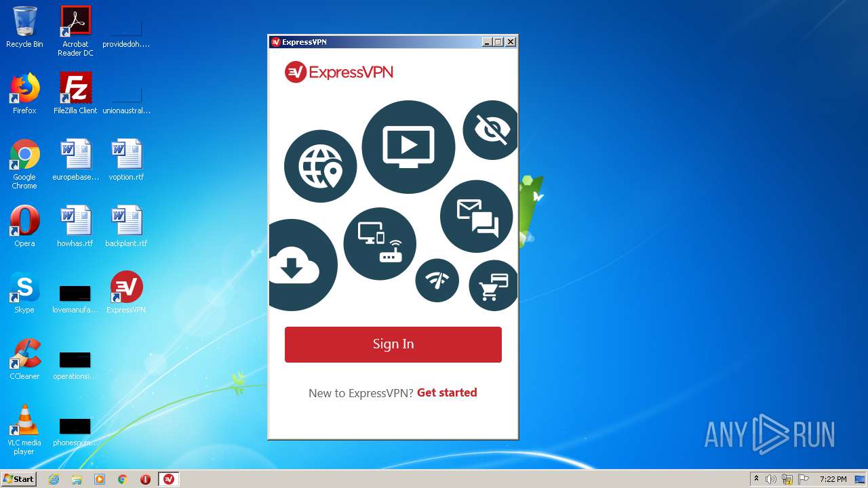
Task: Click the red Sign In button
Action: [393, 344]
